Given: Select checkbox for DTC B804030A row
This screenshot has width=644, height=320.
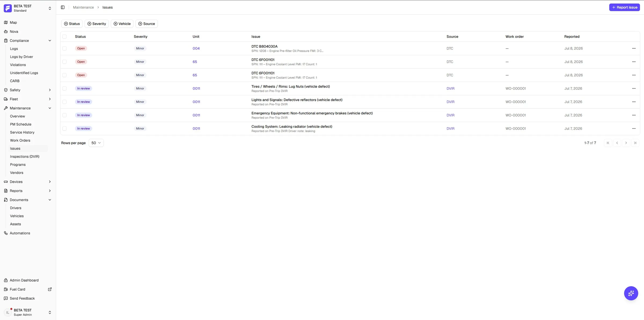Looking at the screenshot, I should (x=64, y=48).
